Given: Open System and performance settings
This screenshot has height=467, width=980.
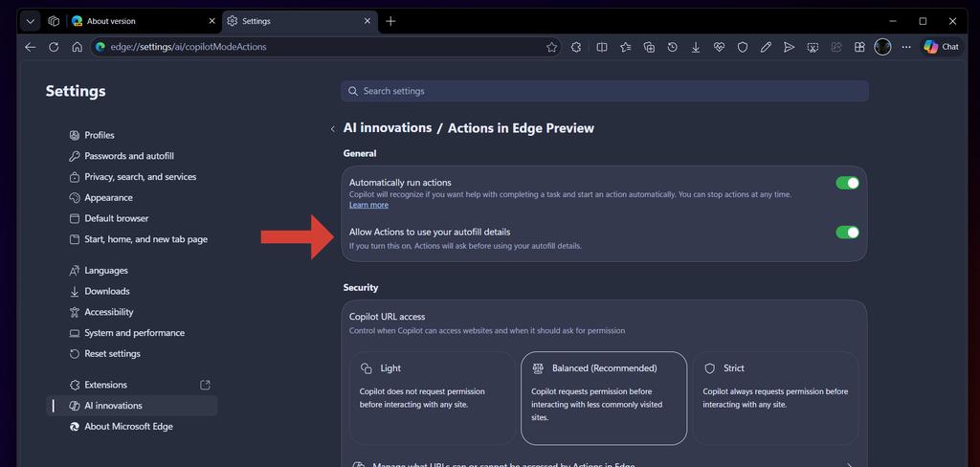Looking at the screenshot, I should (132, 333).
